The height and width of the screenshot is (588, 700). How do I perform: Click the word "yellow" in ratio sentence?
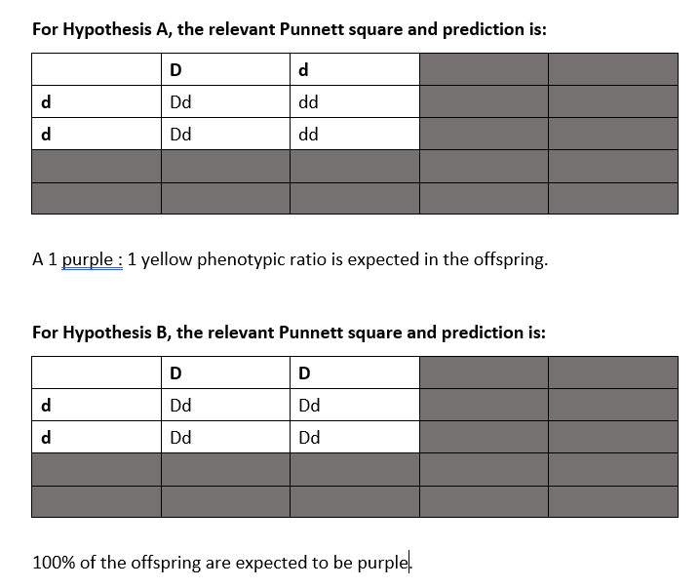point(167,259)
